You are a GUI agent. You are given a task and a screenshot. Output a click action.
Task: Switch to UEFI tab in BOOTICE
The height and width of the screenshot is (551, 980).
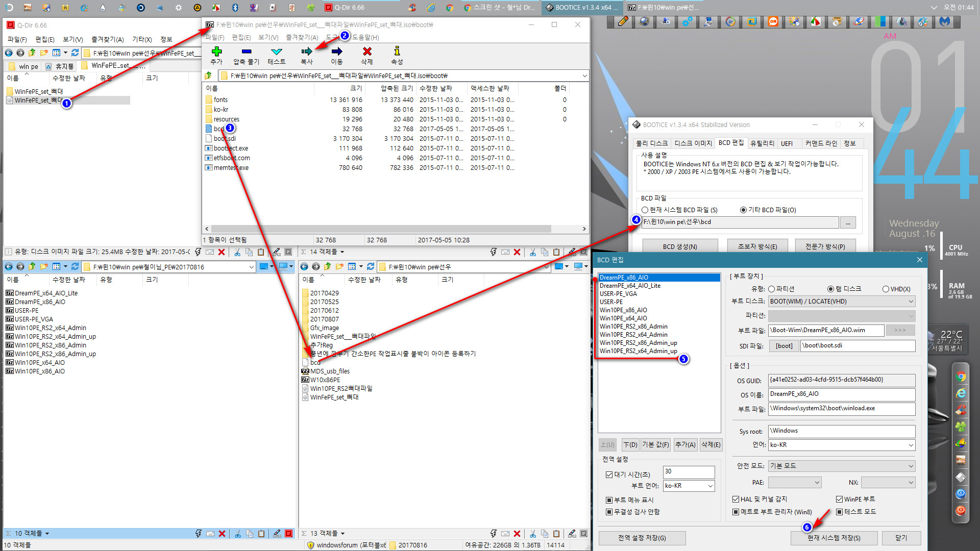click(x=787, y=143)
